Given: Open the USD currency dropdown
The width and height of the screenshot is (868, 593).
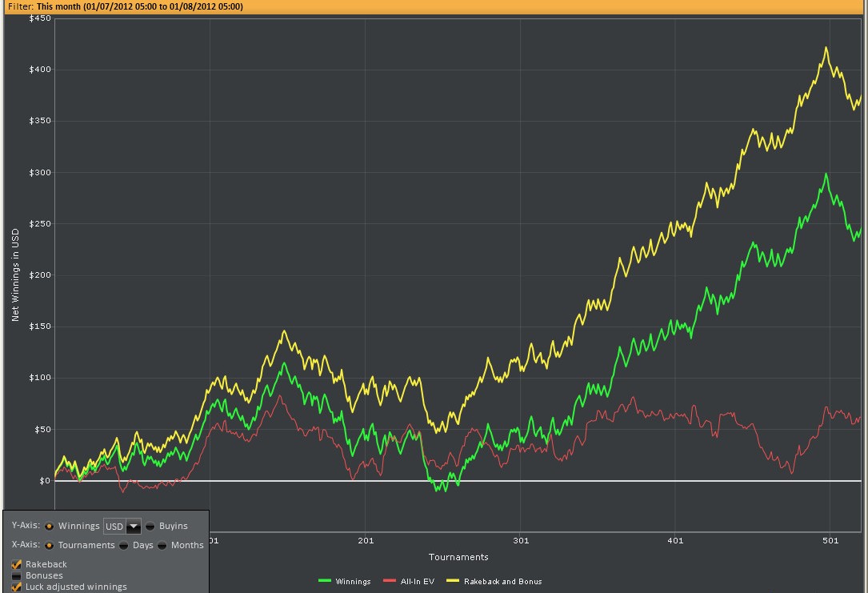Looking at the screenshot, I should pyautogui.click(x=122, y=526).
